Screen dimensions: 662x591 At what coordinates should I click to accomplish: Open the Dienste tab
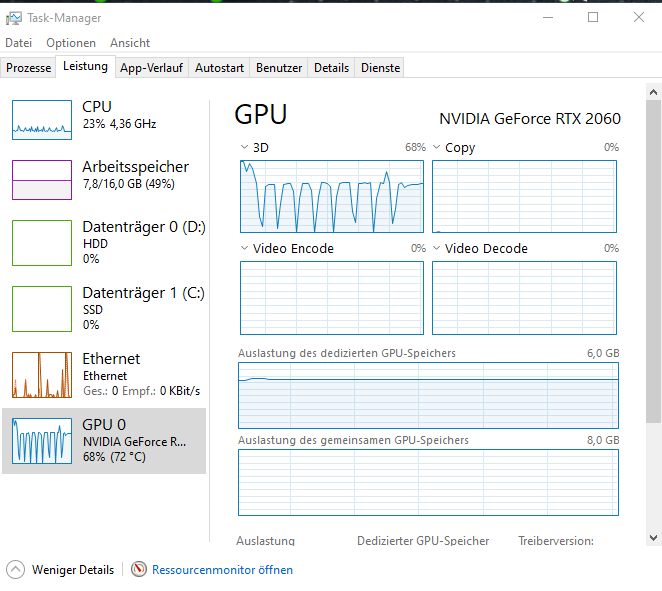pyautogui.click(x=380, y=68)
